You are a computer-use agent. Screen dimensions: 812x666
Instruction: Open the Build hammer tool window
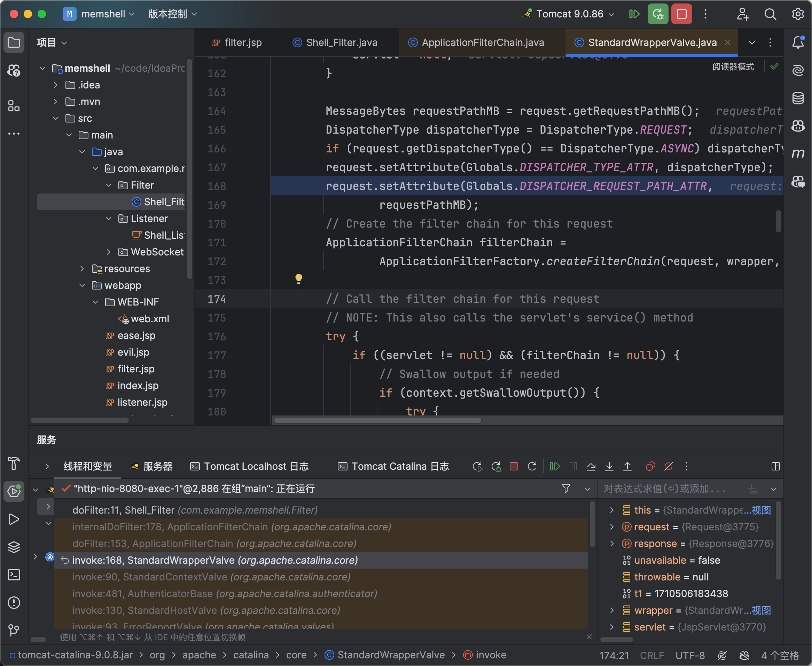14,463
